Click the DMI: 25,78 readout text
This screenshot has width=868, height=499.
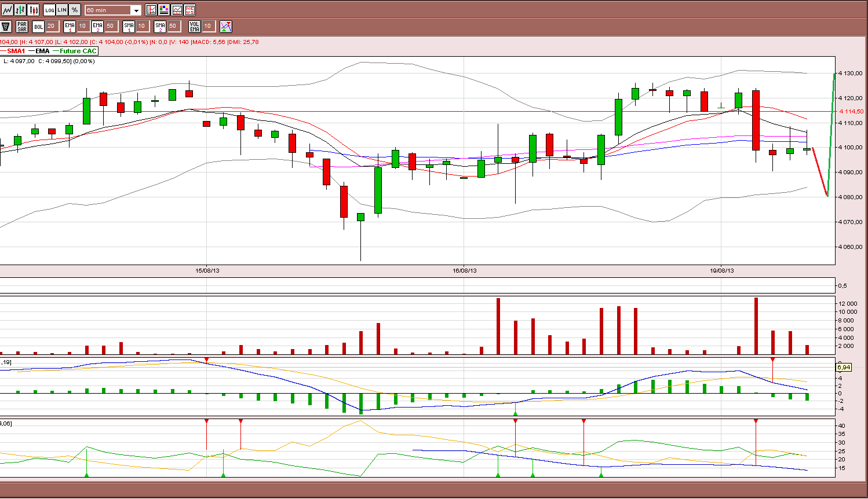point(243,42)
